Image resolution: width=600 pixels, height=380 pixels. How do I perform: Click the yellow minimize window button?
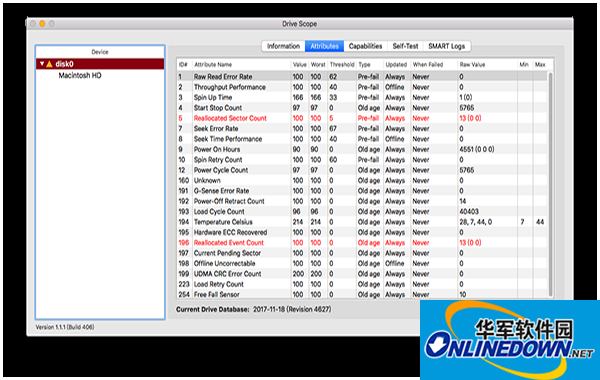coord(42,24)
